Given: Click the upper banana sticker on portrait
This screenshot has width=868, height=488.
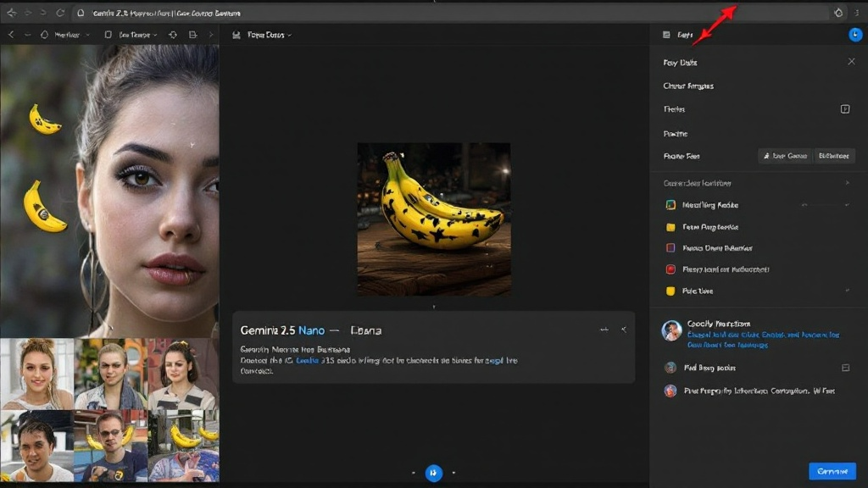Looking at the screenshot, I should [44, 119].
